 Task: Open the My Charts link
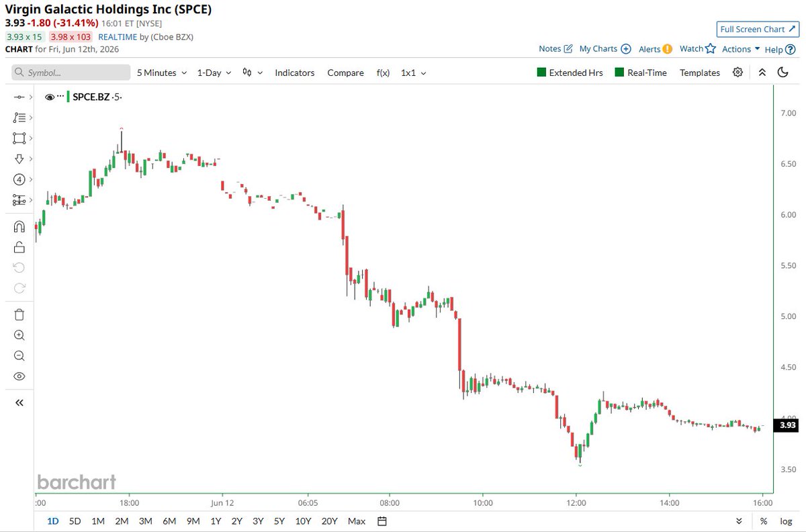click(x=598, y=48)
